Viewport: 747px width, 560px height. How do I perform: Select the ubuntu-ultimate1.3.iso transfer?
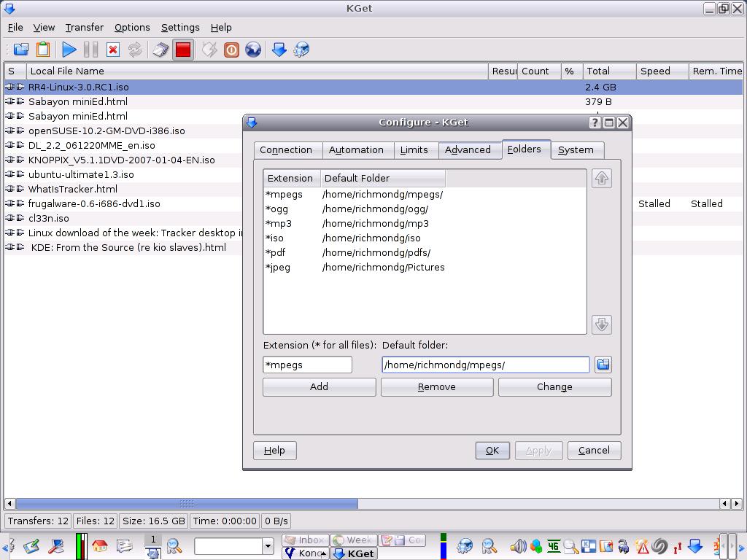coord(124,175)
